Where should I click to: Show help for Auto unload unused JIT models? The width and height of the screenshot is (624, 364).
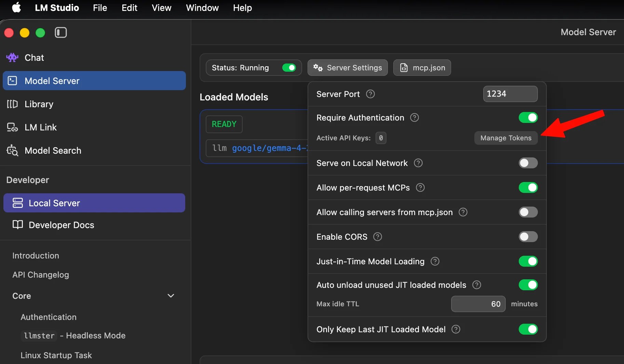[477, 285]
